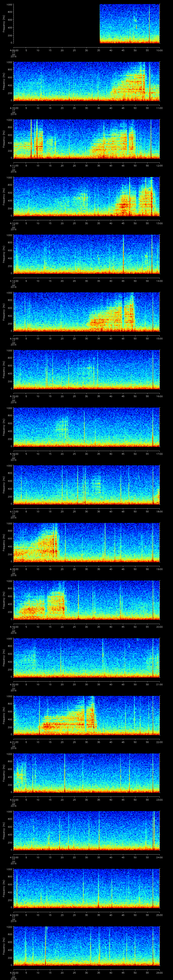173x980 pixels.
Task: Select the spectrogram panel starting at 4:14:00
Action: (87, 312)
